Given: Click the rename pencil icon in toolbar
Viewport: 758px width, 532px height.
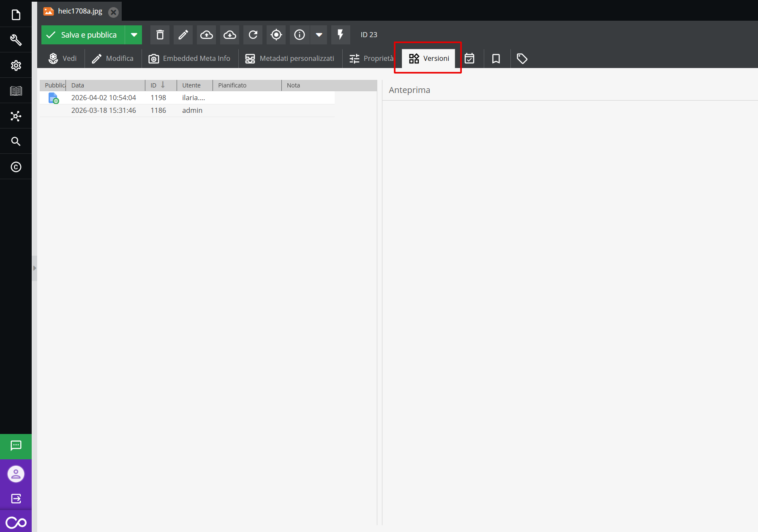Looking at the screenshot, I should (183, 35).
